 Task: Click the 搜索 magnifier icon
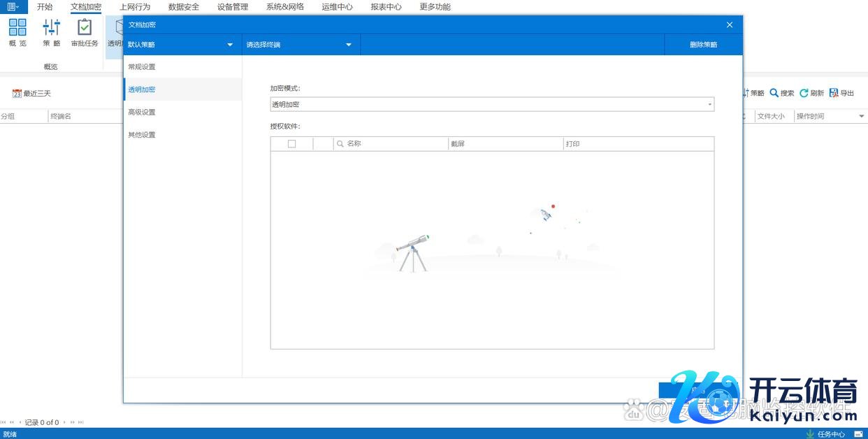point(774,93)
